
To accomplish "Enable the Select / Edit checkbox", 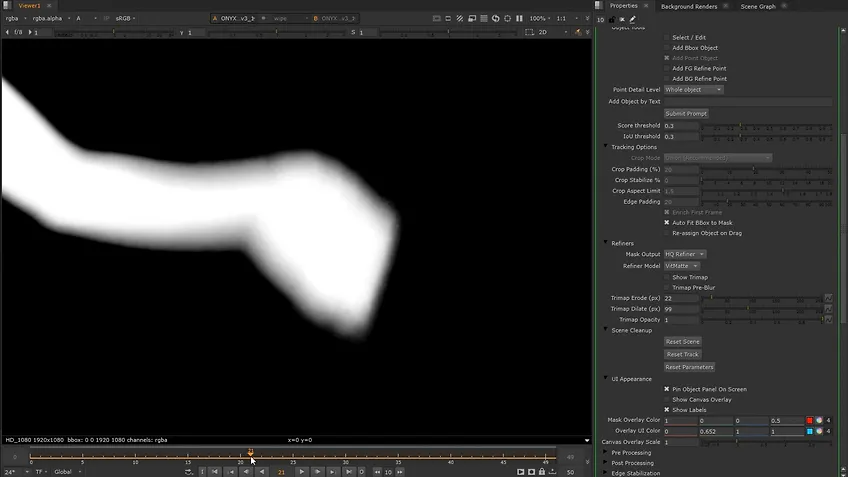I will click(667, 37).
